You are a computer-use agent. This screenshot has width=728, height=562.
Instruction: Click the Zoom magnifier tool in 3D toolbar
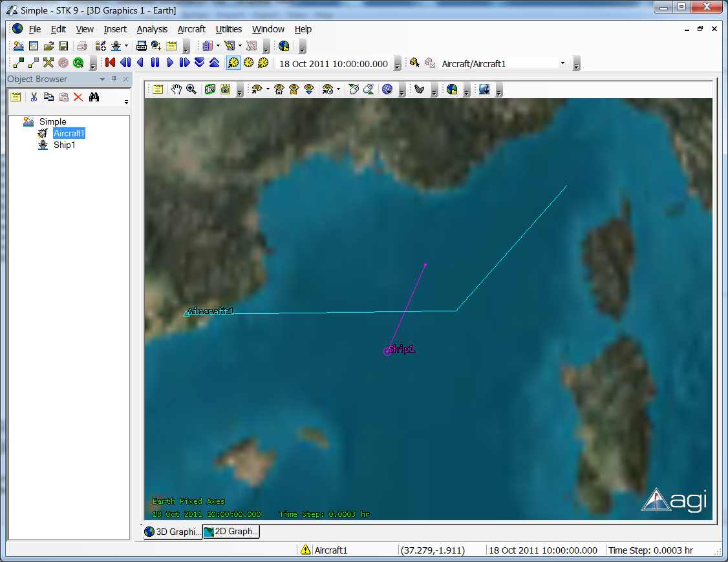(x=191, y=89)
